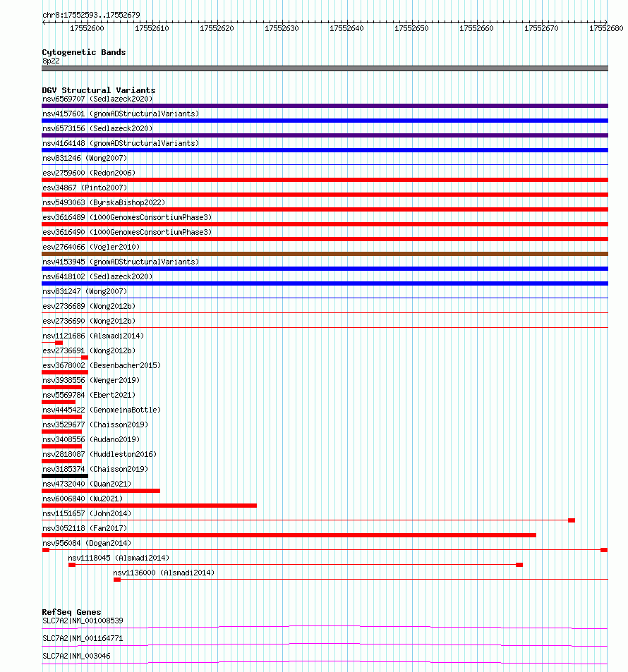Open variant nsv956084 (Dogan2014)

tap(87, 543)
